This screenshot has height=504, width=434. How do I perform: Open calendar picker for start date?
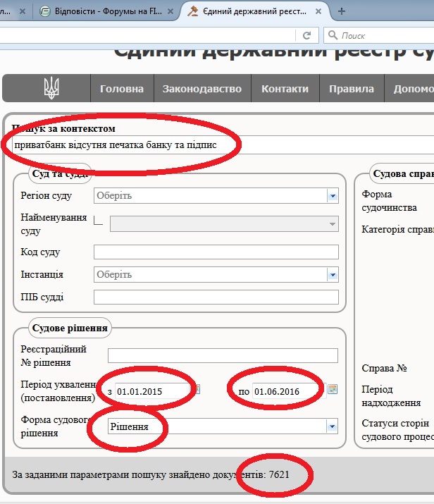click(196, 389)
